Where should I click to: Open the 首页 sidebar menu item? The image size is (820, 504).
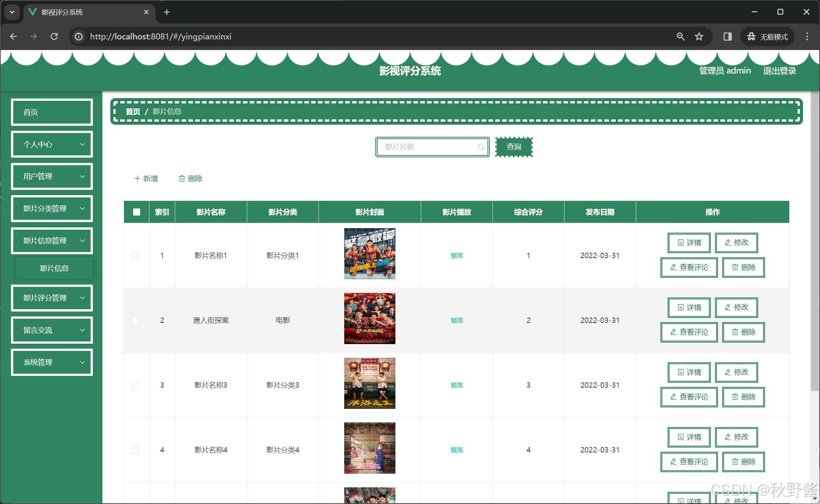52,112
